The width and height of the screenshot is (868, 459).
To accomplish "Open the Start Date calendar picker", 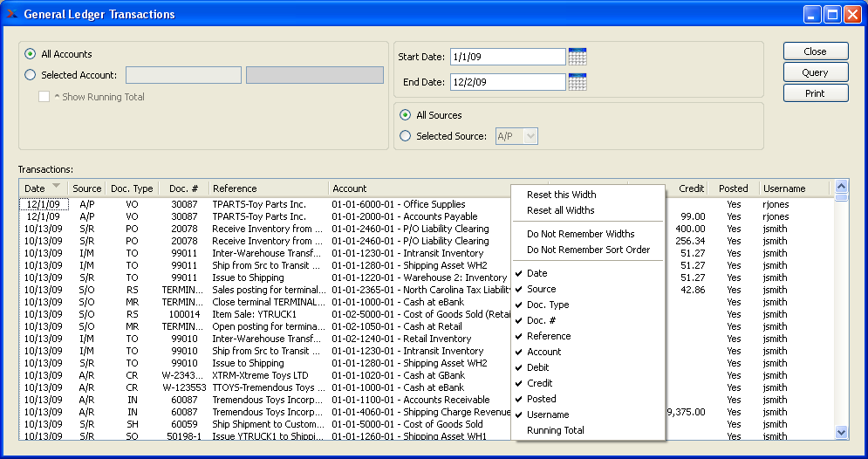I will tap(577, 57).
